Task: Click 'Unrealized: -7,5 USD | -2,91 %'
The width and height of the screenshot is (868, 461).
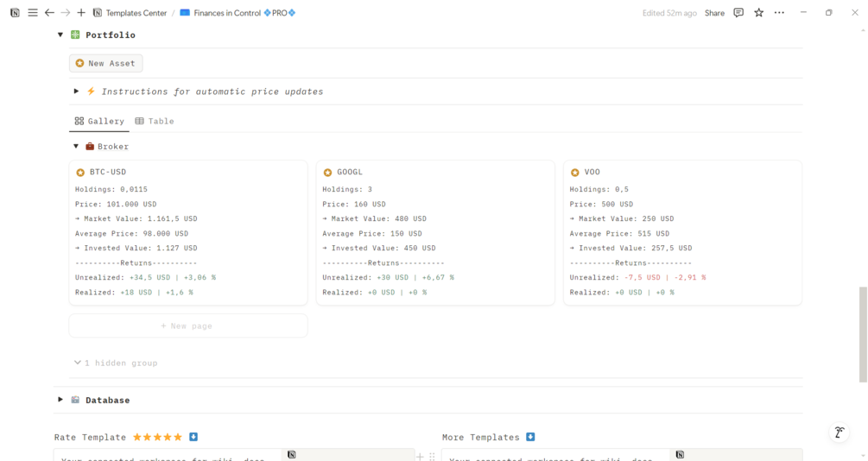Action: point(637,277)
